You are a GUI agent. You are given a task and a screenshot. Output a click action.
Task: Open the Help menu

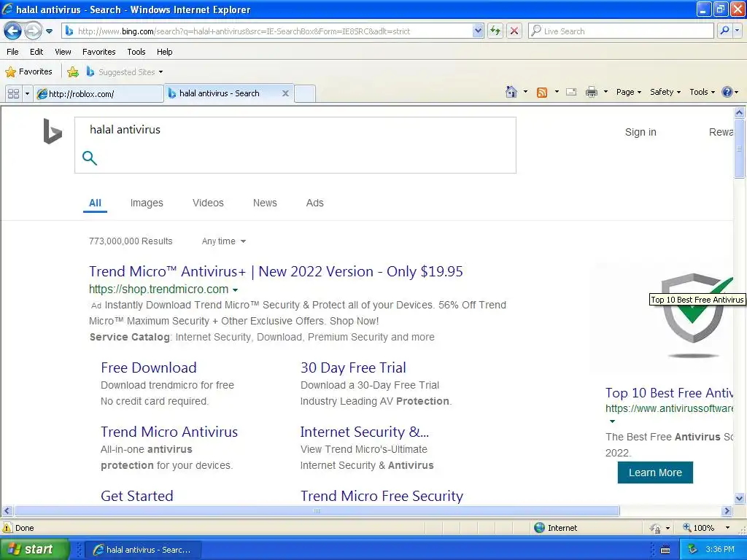pyautogui.click(x=164, y=52)
